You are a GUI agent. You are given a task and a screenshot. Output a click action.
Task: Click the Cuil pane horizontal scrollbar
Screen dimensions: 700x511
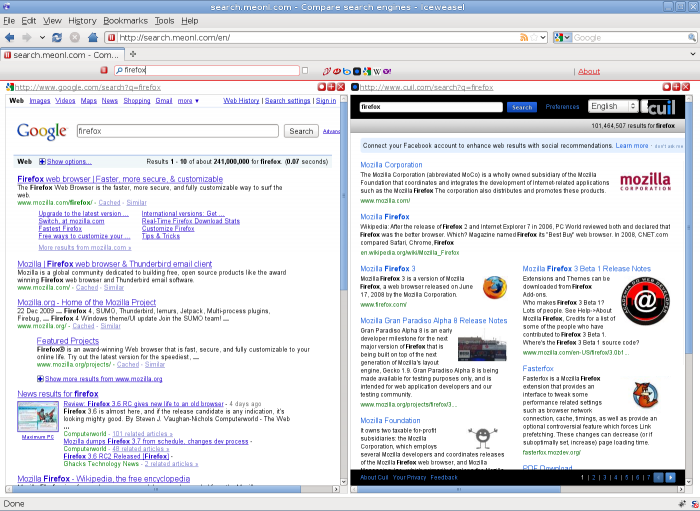pos(517,489)
